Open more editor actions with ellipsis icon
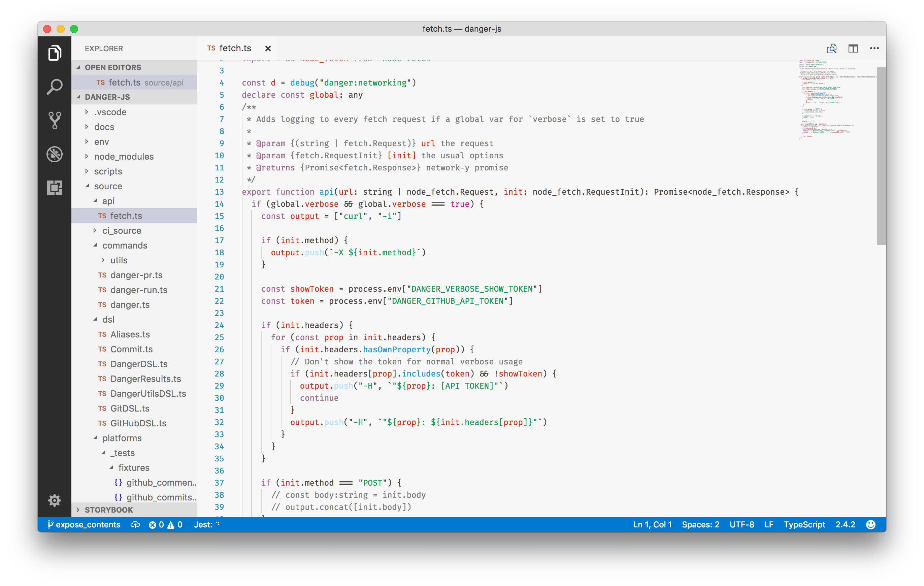This screenshot has width=924, height=586. [874, 48]
